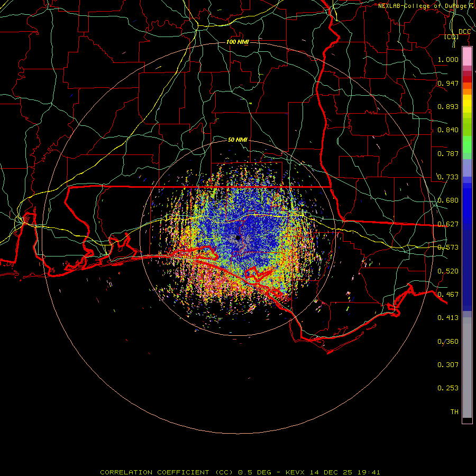This screenshot has height=476, width=476.
Task: Pick the red segment of the color bar
Action: [467, 79]
